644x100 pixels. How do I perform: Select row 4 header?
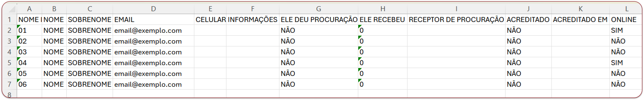pyautogui.click(x=10, y=52)
